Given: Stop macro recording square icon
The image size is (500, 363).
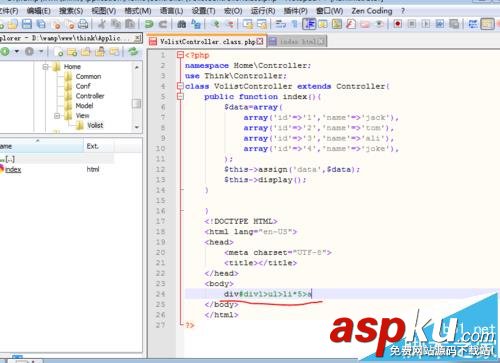Looking at the screenshot, I should tap(412, 24).
